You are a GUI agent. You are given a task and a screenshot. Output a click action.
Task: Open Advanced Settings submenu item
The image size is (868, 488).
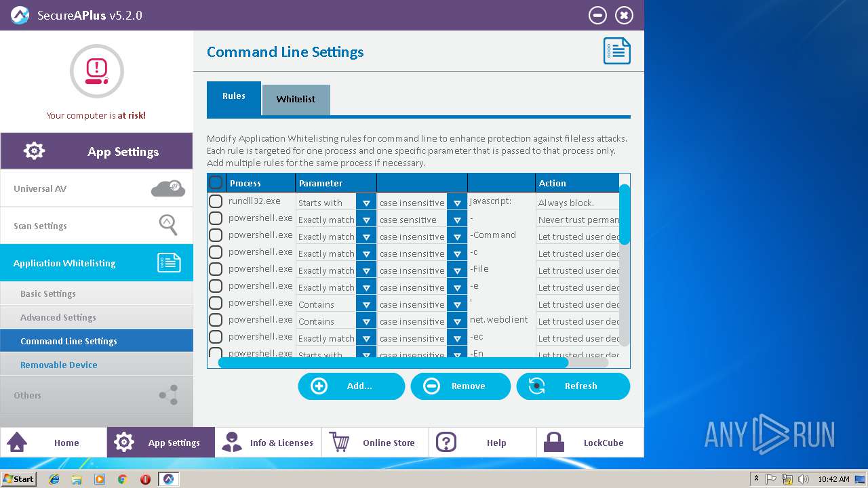[x=96, y=317]
